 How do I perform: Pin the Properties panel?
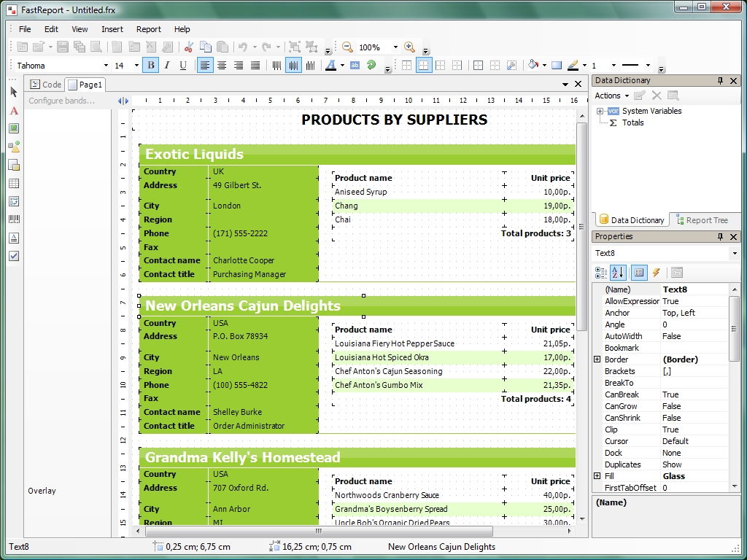[x=720, y=237]
